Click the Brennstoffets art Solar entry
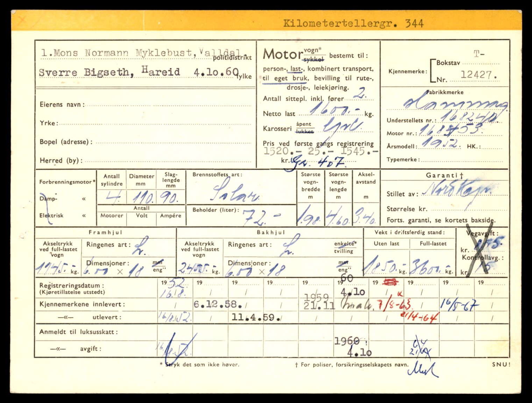 tap(235, 192)
